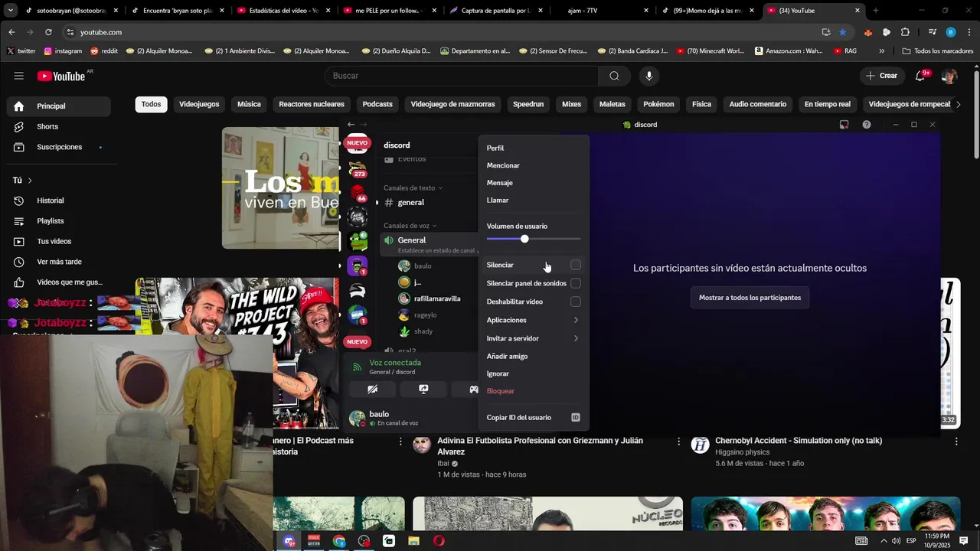This screenshot has width=980, height=551.
Task: Click the Chrome profile B icon
Action: pos(950,32)
